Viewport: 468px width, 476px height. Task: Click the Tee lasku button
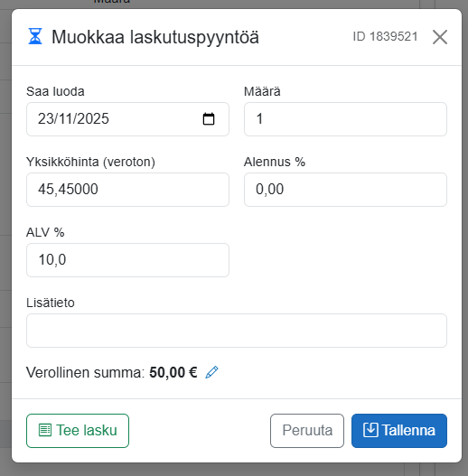[x=78, y=431]
